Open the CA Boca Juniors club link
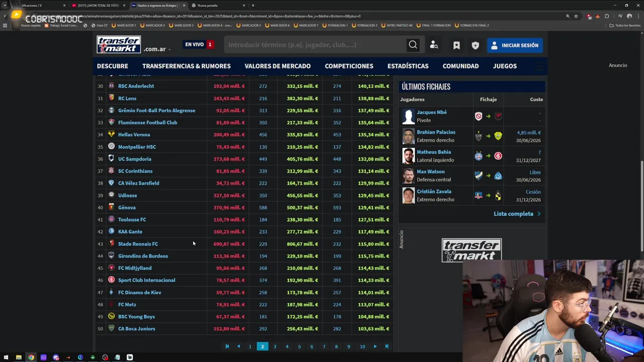644x362 pixels. (136, 329)
